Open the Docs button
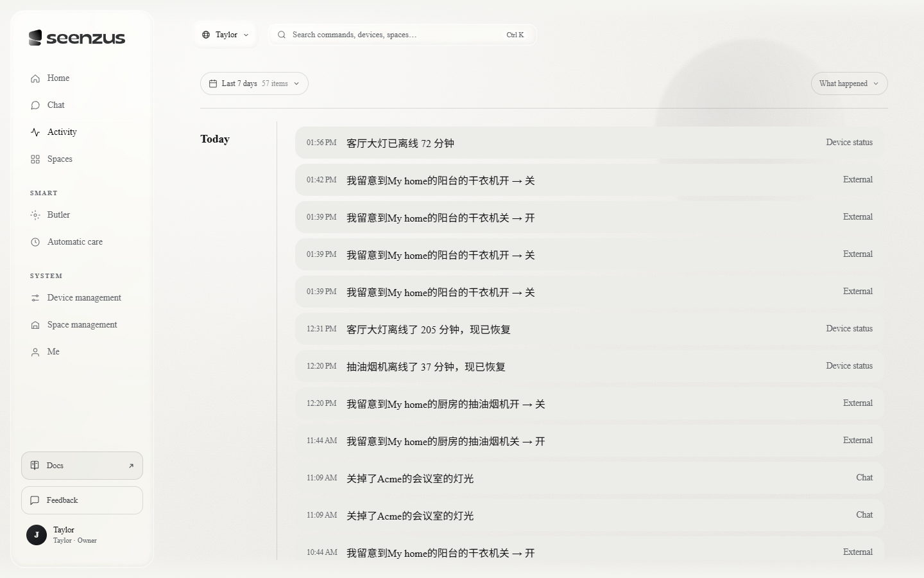Screen dimensions: 924x578 point(82,466)
